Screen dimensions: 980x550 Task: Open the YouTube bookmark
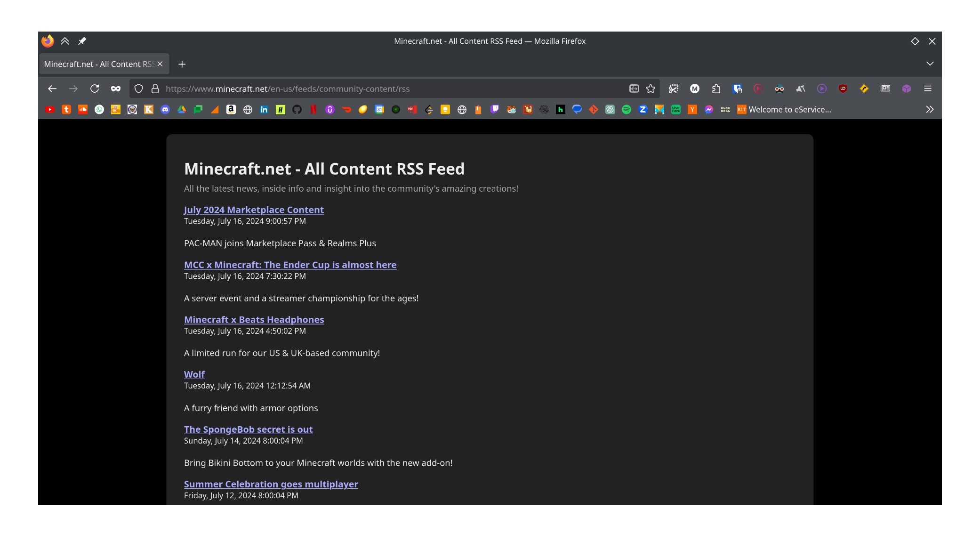50,110
